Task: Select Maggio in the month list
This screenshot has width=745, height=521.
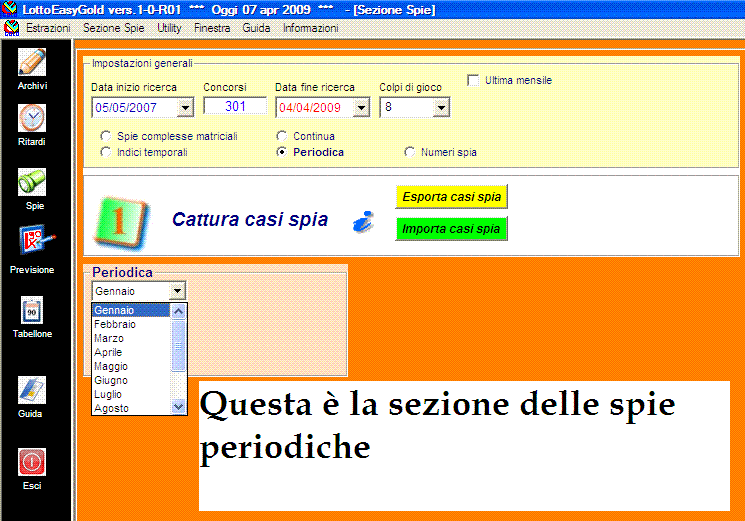Action: coord(131,366)
